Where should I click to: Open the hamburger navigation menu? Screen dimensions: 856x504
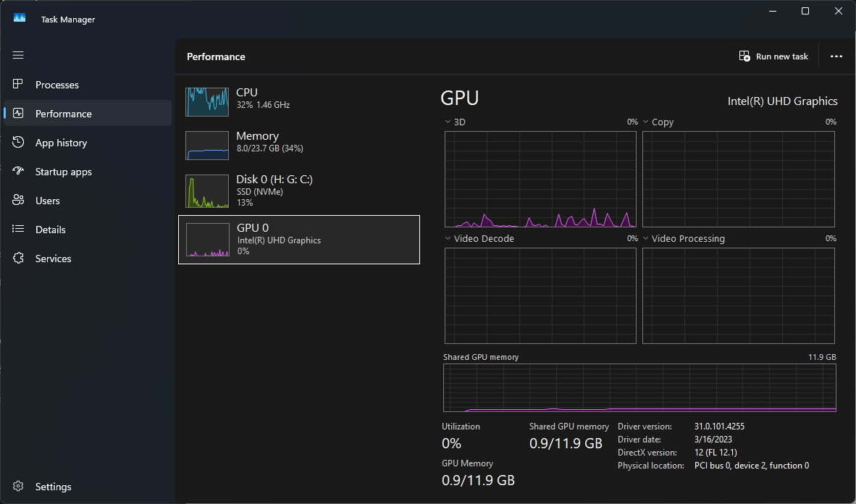[x=18, y=55]
